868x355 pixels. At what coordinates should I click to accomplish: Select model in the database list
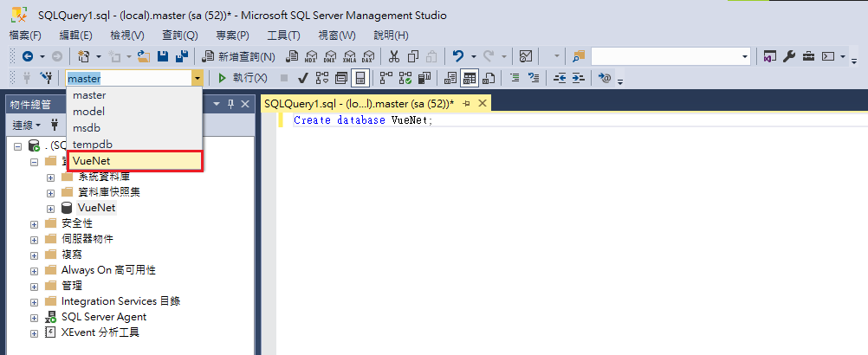pyautogui.click(x=134, y=111)
